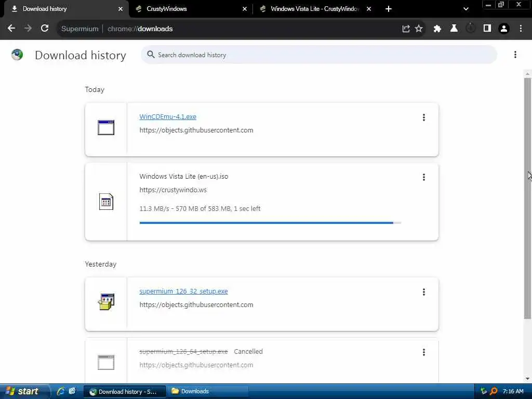Switch to the Downloads folder taskbar item
The height and width of the screenshot is (399, 532).
pyautogui.click(x=208, y=391)
